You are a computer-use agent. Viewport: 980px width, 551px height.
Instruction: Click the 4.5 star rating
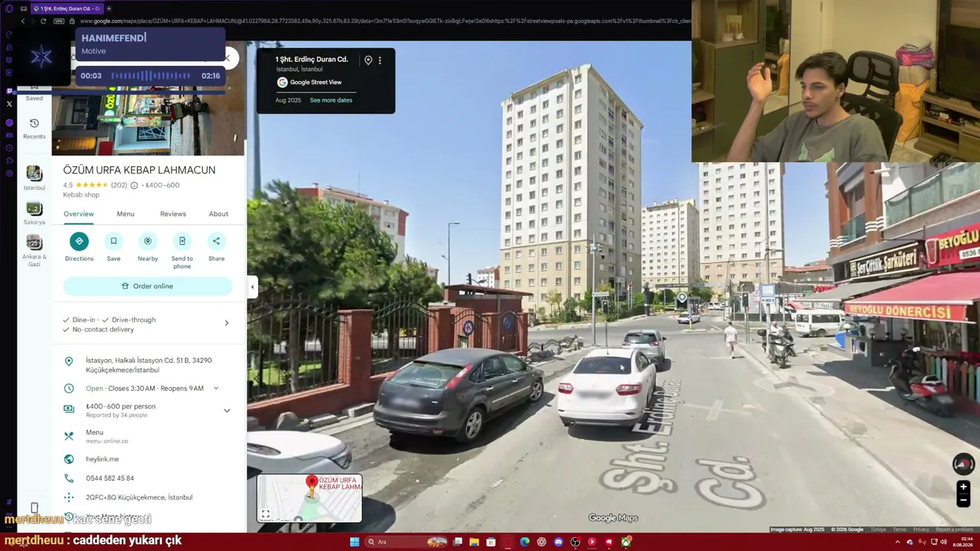86,185
